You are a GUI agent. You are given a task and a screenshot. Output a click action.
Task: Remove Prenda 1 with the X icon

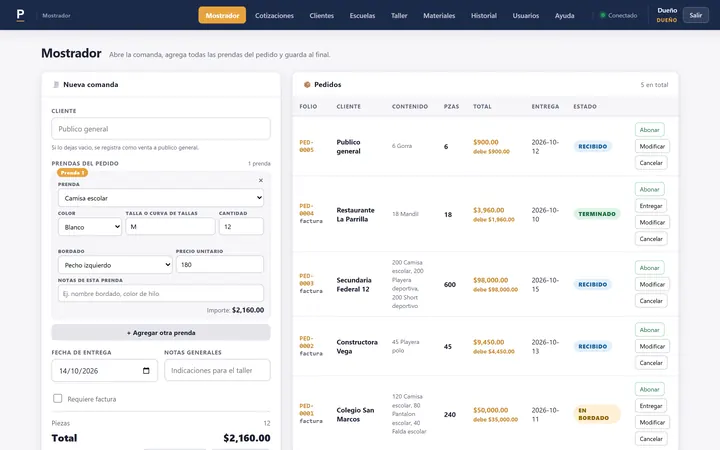[x=261, y=180]
